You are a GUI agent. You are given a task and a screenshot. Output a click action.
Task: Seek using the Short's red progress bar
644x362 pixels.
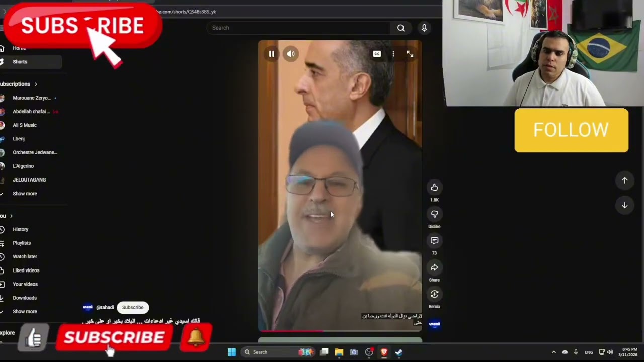coord(340,331)
